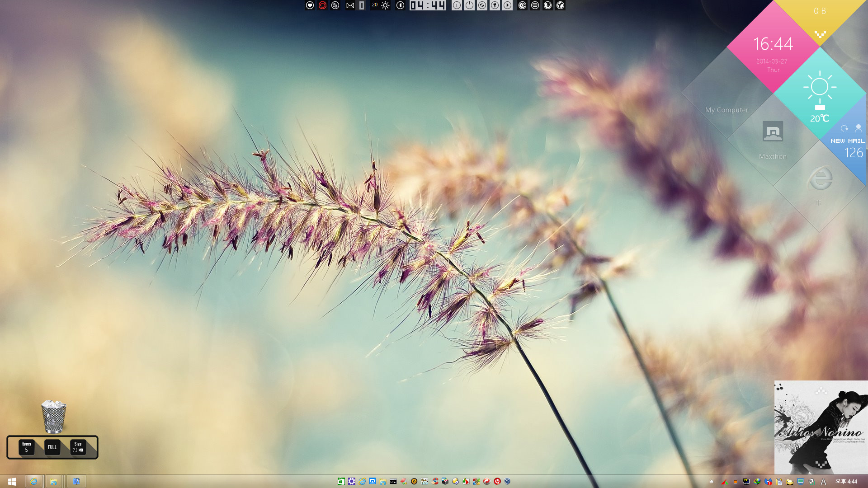The image size is (868, 488).
Task: Click the FULL label on recycle bin widget
Action: [52, 447]
